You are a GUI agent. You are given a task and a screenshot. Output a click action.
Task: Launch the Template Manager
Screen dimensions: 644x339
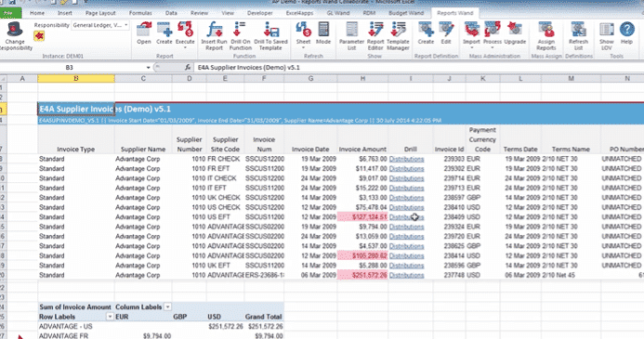tap(398, 30)
